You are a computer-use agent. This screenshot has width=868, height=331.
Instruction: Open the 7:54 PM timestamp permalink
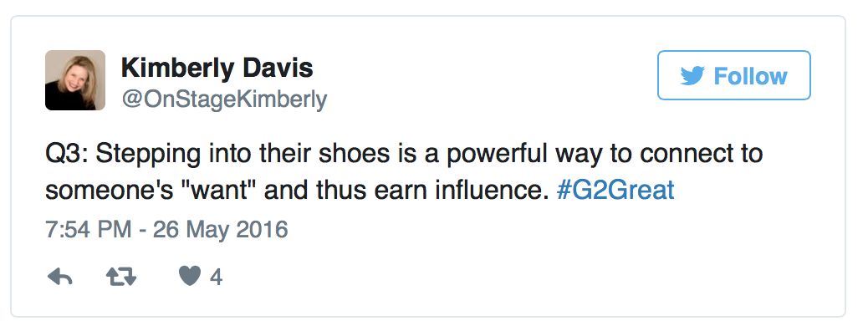tap(89, 229)
